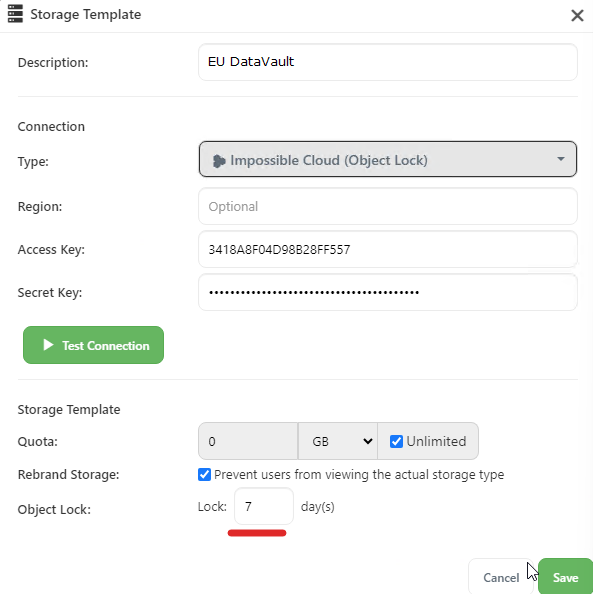Screen dimensions: 593x594
Task: Click the Impossible Cloud logo icon in Type field
Action: click(x=219, y=161)
